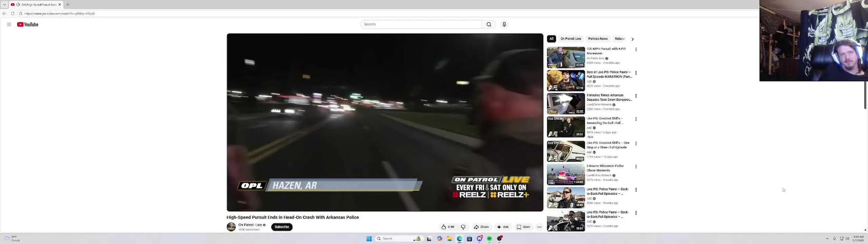This screenshot has width=868, height=244.
Task: Open options for Best of Live PD MARATHON
Action: click(636, 73)
